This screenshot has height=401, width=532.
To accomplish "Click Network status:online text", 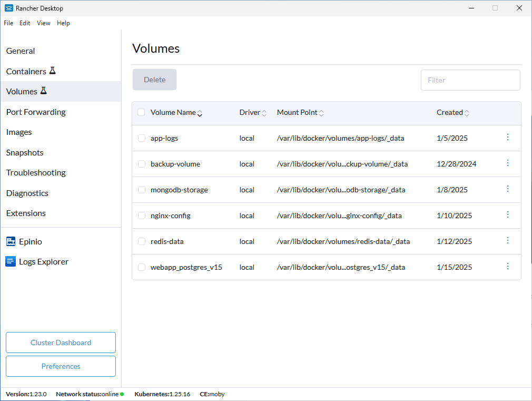I will (x=87, y=394).
